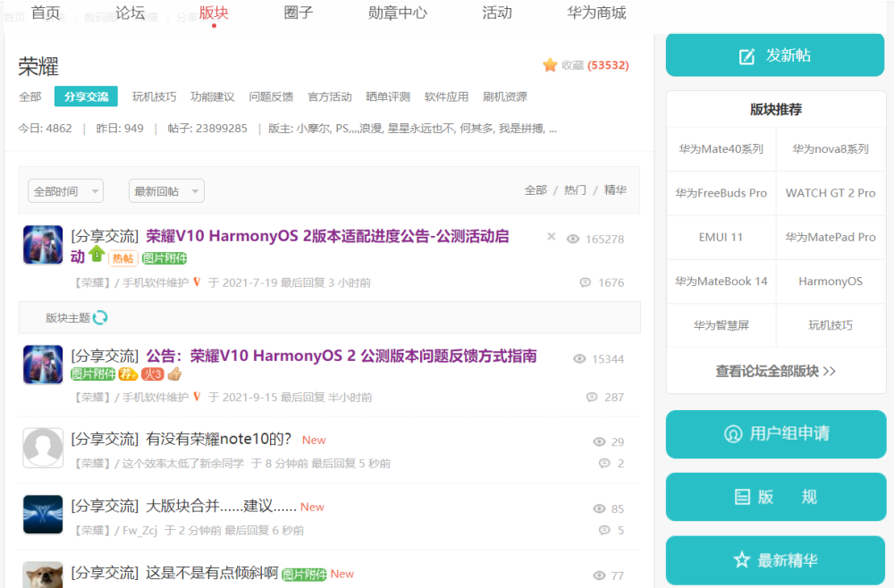
Task: Click the refresh icon next to 版块主题
Action: [100, 317]
